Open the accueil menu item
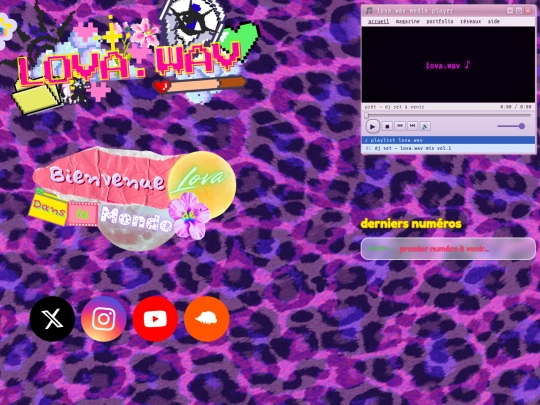 [x=378, y=21]
